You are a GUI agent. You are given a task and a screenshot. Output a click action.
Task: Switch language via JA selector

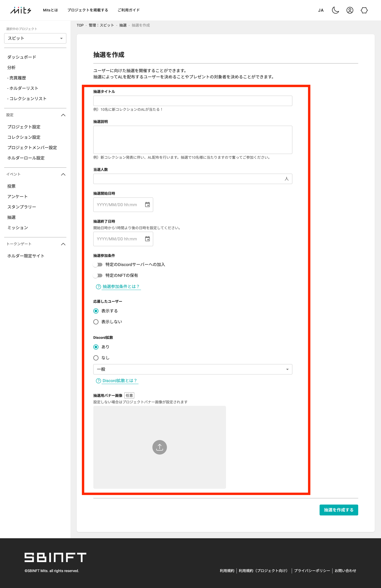click(321, 10)
